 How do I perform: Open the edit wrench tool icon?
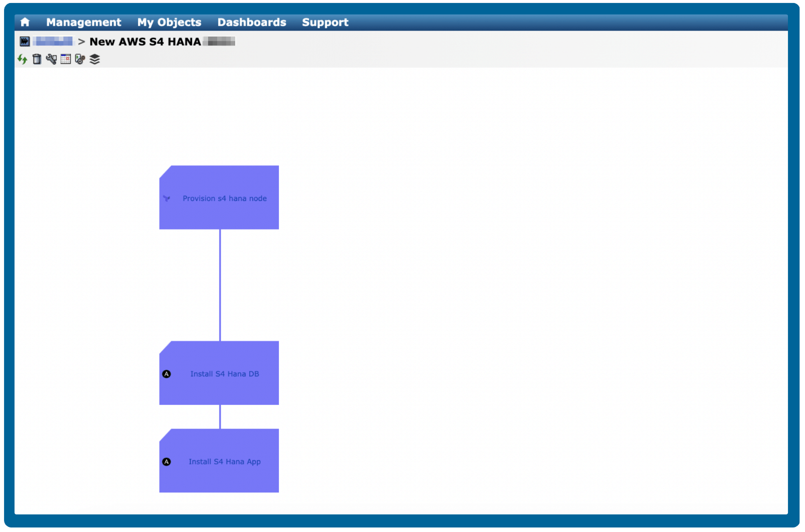pos(51,59)
